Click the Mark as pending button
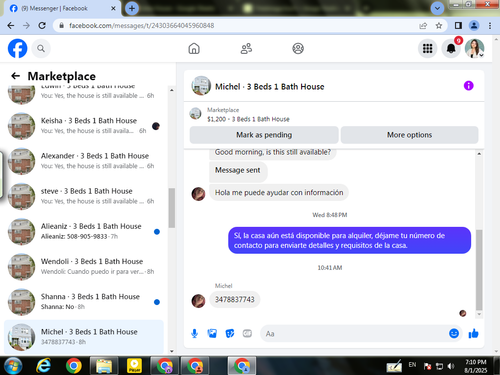This screenshot has height=375, width=500. [264, 135]
